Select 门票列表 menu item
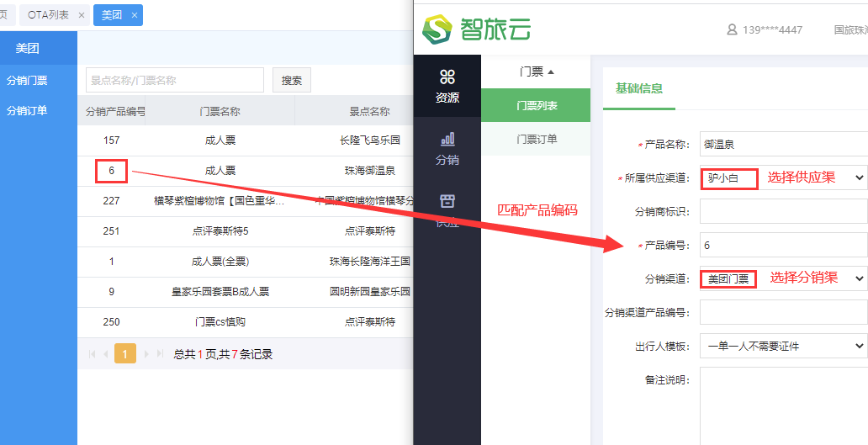Viewport: 868px width, 445px height. [537, 106]
